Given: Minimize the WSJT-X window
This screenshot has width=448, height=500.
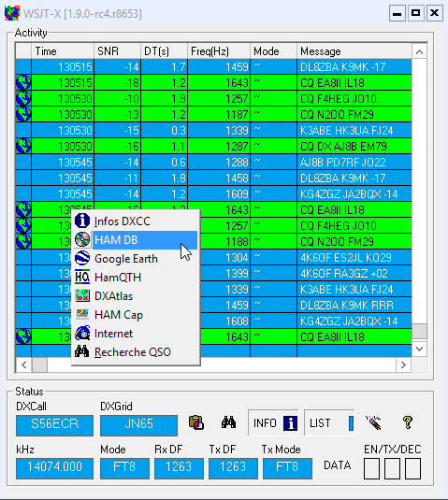Looking at the screenshot, I should tap(397, 13).
